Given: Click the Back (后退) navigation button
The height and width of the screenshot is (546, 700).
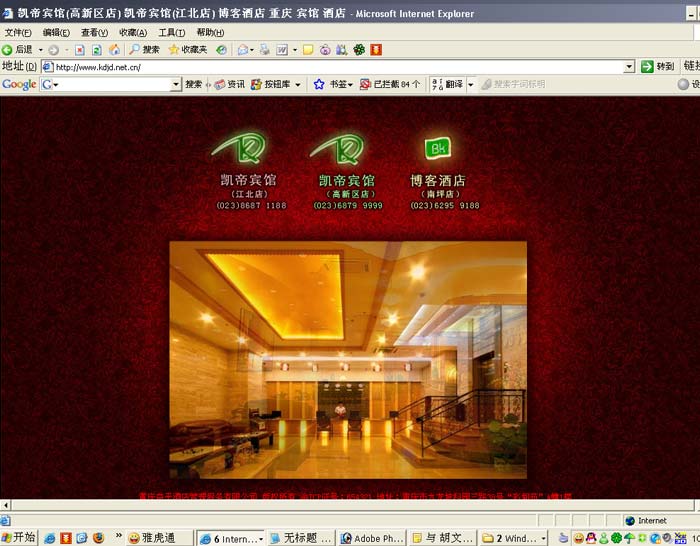Looking at the screenshot, I should click(18, 49).
